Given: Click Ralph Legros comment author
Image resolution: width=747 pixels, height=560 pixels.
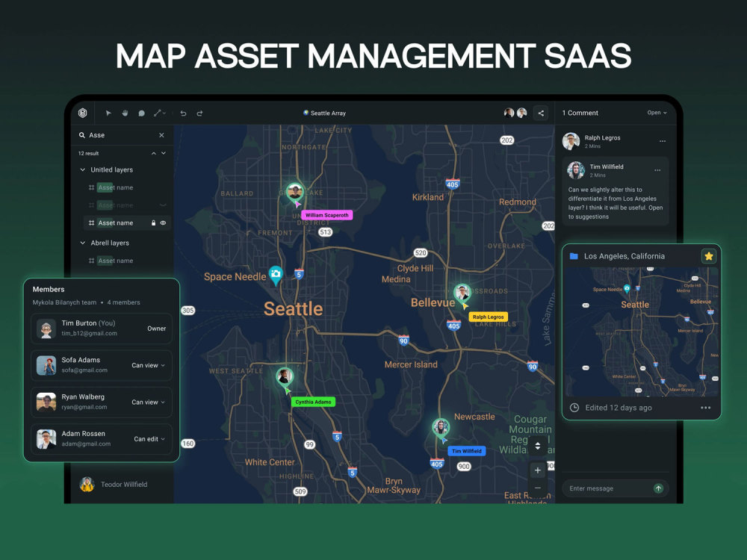Looking at the screenshot, I should tap(602, 137).
